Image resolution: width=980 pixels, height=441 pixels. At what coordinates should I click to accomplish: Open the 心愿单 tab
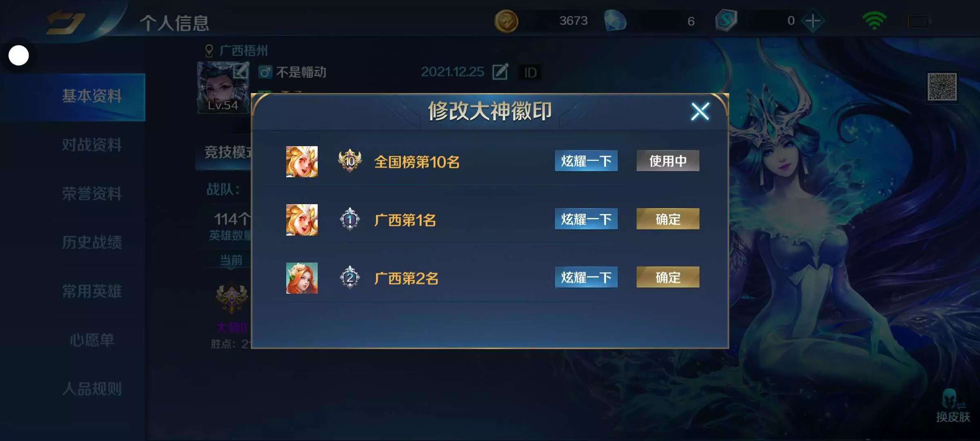pos(92,340)
